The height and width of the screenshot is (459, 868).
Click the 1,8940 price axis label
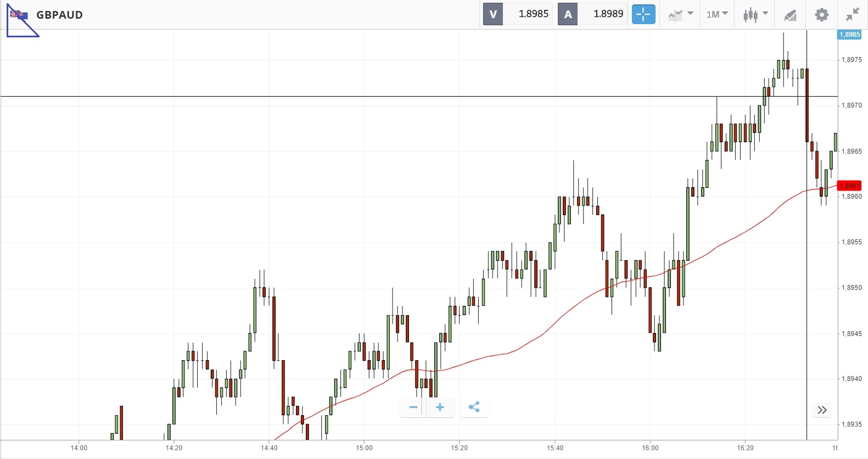(x=852, y=379)
